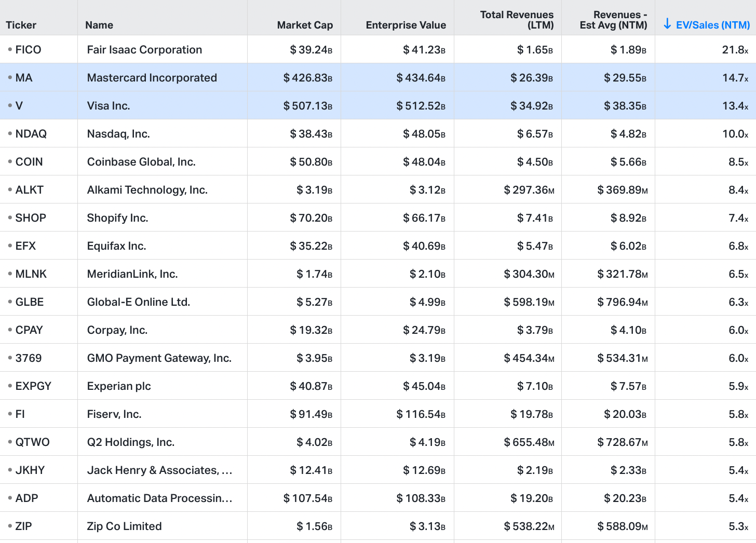
Task: Open the Fair Isaac Corporation link
Action: pos(144,50)
